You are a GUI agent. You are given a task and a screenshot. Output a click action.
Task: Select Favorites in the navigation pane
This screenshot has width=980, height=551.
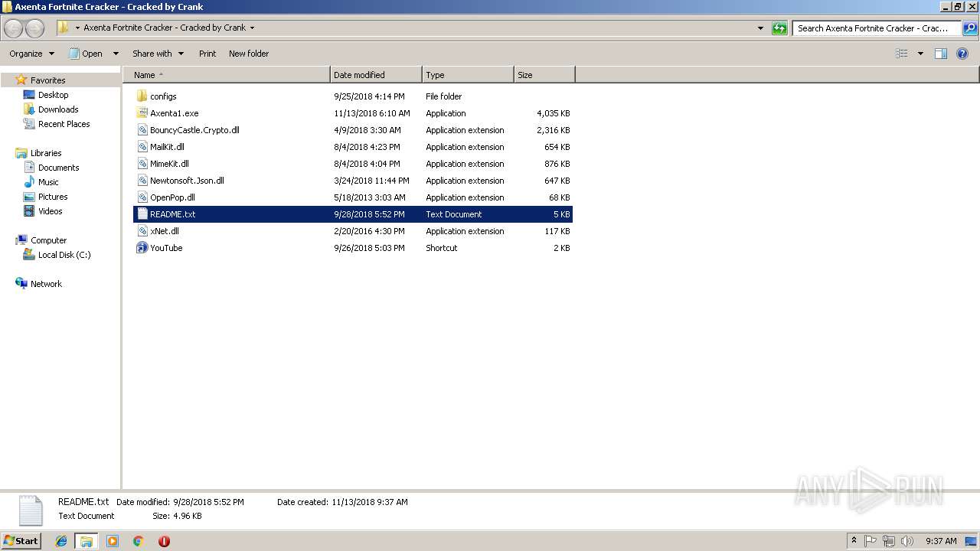(47, 80)
